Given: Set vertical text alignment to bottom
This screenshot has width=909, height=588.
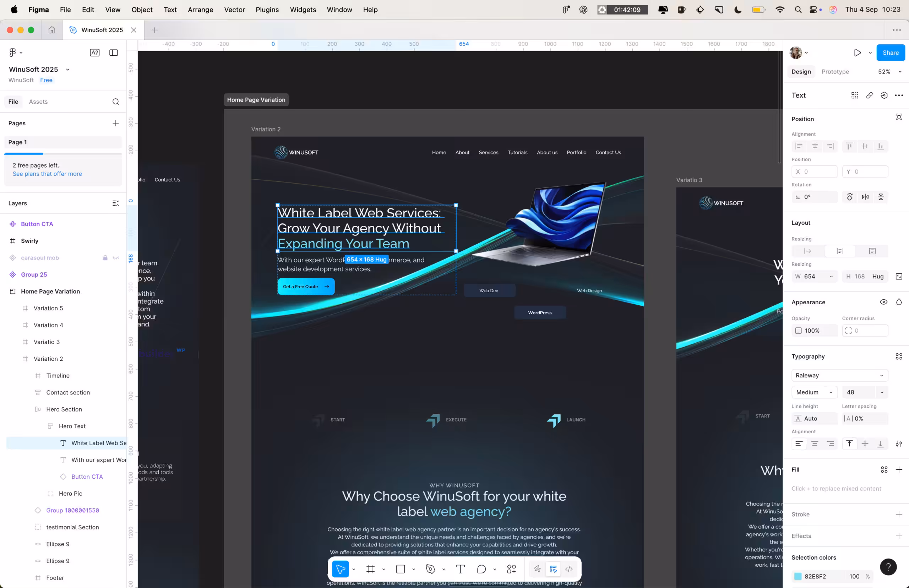Looking at the screenshot, I should click(880, 444).
